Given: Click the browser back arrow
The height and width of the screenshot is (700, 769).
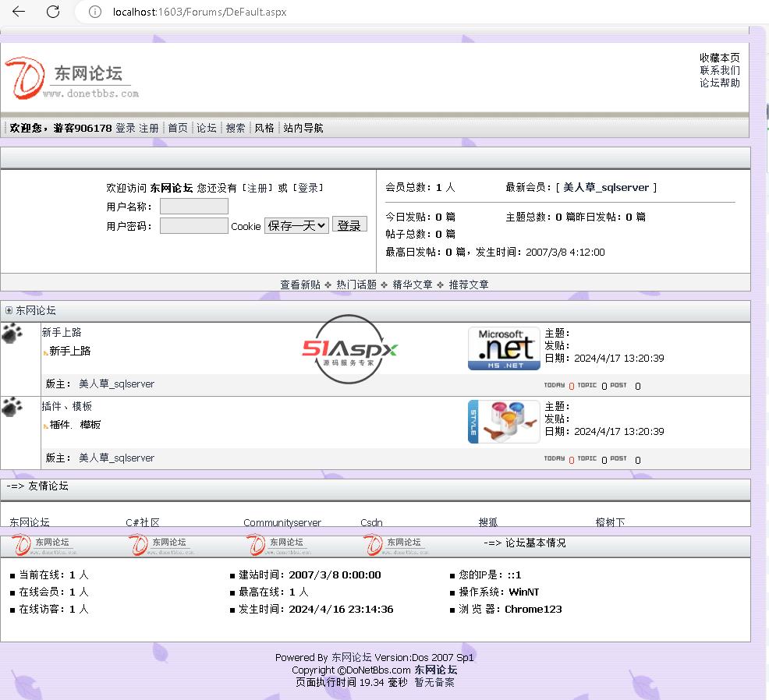Looking at the screenshot, I should point(19,11).
